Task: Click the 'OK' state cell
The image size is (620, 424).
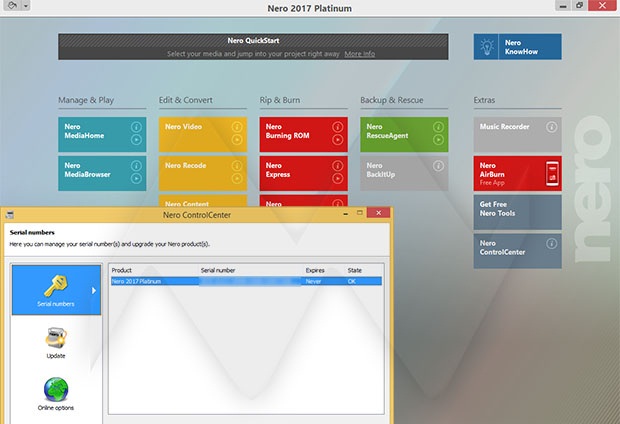Action: click(x=352, y=281)
